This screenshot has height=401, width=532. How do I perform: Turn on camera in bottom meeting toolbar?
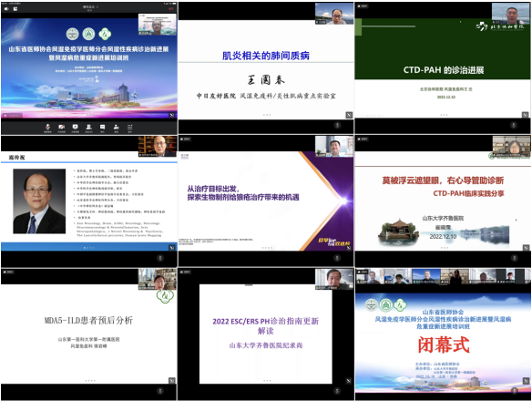61,128
